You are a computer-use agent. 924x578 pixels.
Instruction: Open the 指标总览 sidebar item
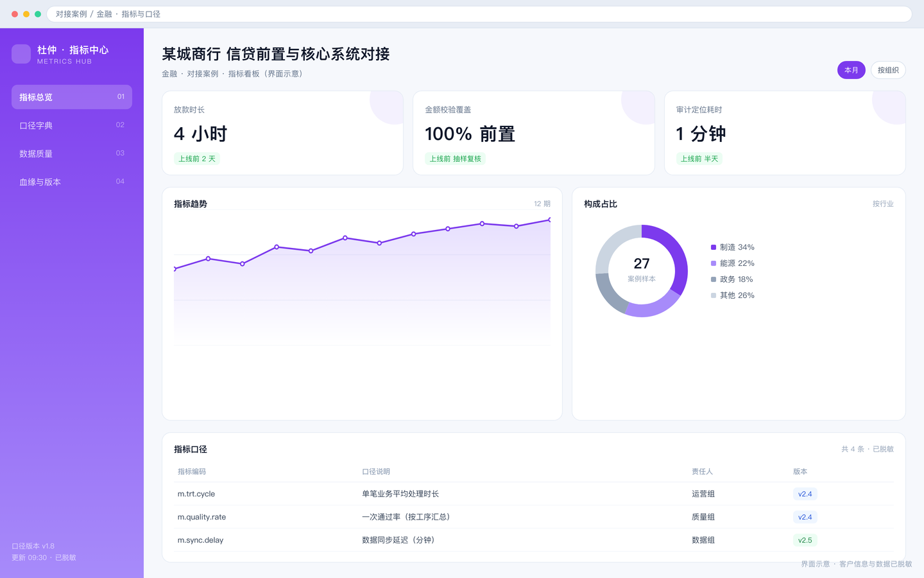tap(72, 97)
